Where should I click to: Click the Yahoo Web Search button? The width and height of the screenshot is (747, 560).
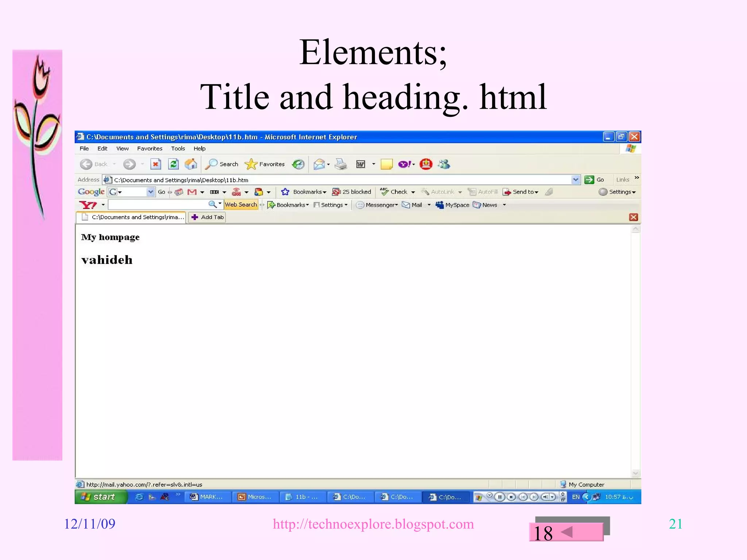[241, 205]
